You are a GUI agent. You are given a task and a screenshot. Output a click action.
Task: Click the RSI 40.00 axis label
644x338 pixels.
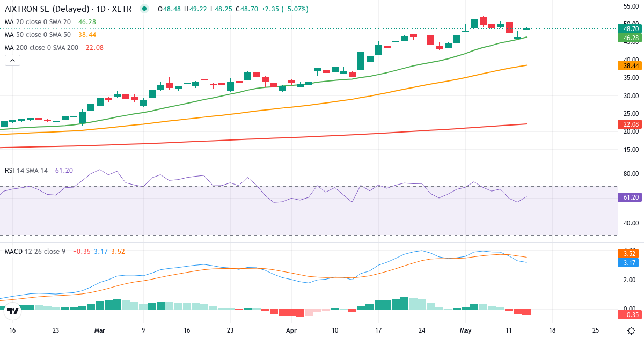[631, 223]
